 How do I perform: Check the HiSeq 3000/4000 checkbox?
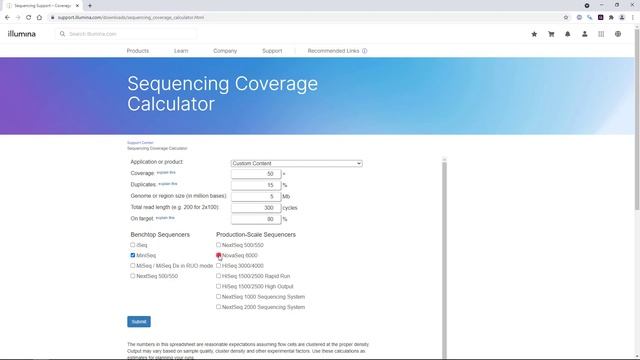[218, 266]
